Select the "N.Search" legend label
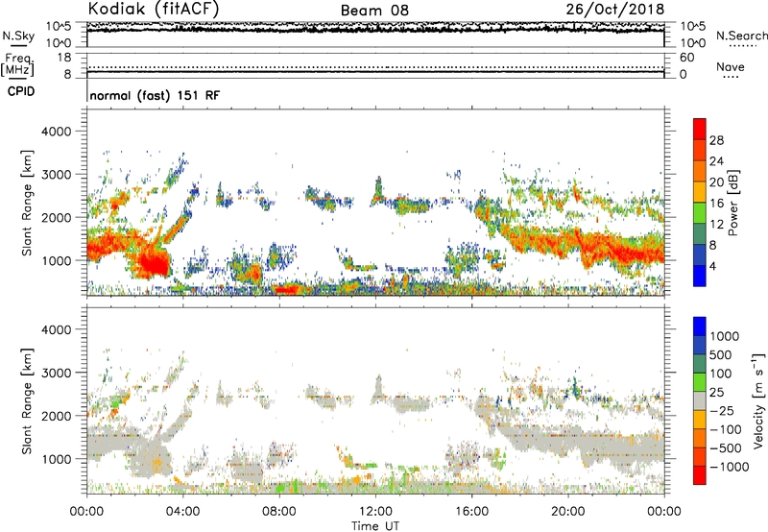This screenshot has height=532, width=768. 741,36
